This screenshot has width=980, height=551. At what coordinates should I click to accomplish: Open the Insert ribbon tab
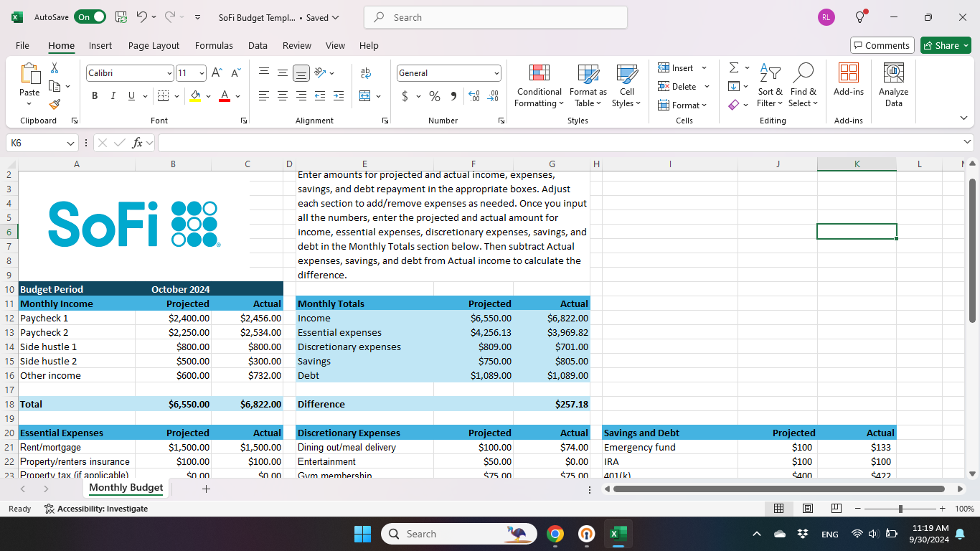tap(100, 45)
